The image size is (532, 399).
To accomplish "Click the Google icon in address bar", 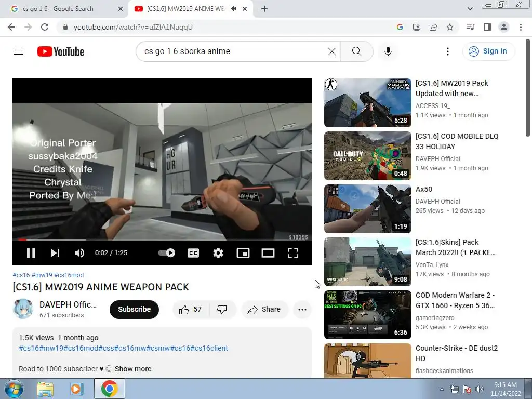I will pyautogui.click(x=400, y=27).
